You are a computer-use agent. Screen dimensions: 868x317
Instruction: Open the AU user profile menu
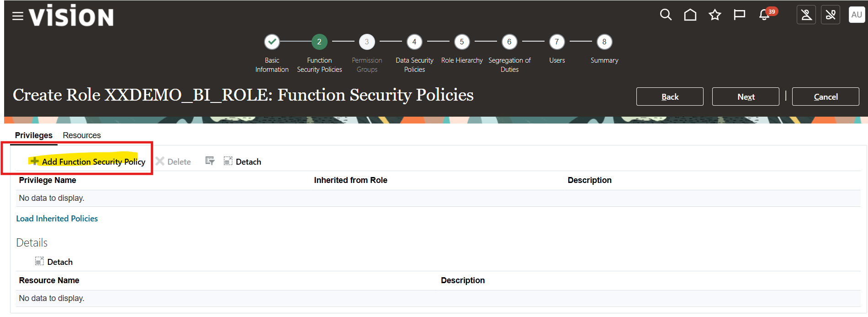(856, 15)
